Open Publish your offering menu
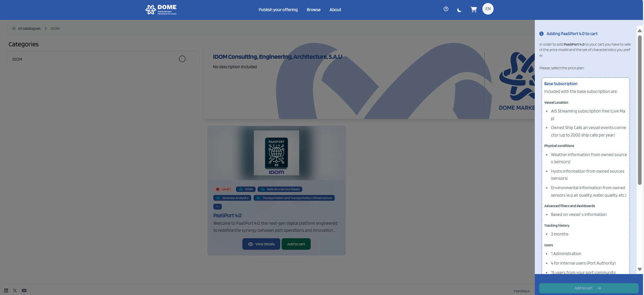The height and width of the screenshot is (295, 644). click(278, 10)
